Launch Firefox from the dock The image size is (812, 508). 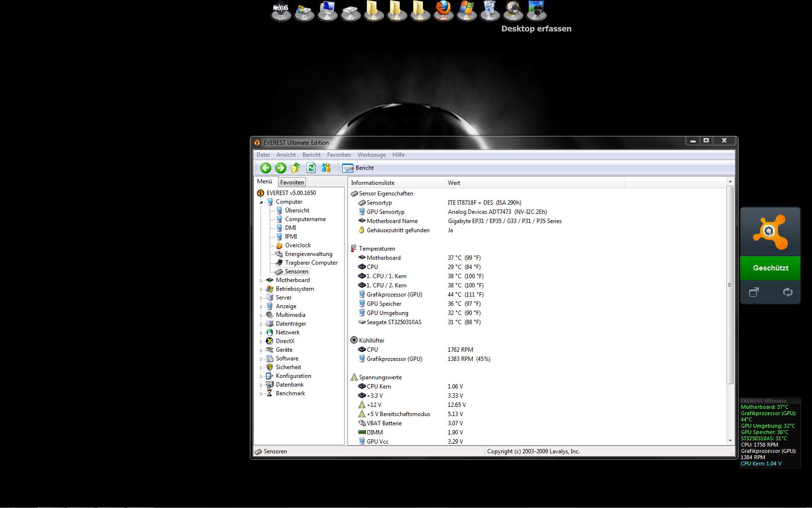click(443, 11)
